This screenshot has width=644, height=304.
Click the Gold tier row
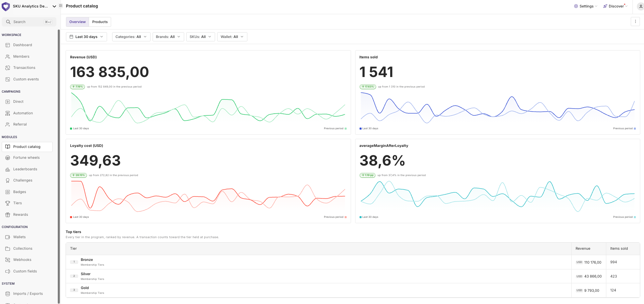pyautogui.click(x=353, y=290)
